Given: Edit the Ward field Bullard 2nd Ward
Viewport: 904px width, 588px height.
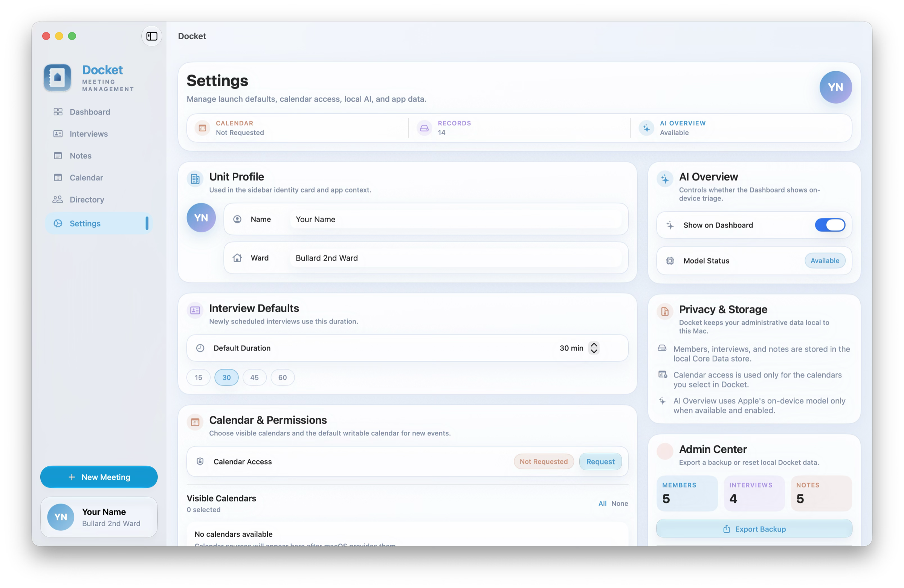Looking at the screenshot, I should [456, 258].
